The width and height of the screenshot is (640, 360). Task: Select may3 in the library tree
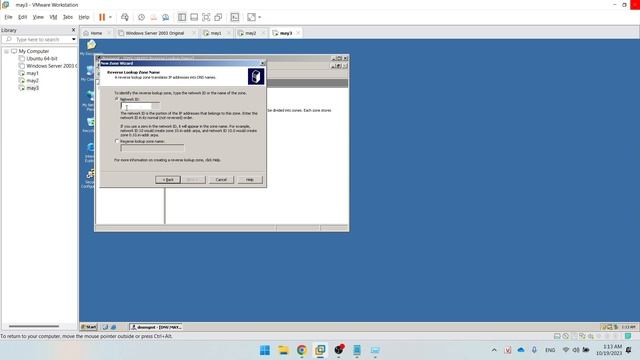[32, 88]
